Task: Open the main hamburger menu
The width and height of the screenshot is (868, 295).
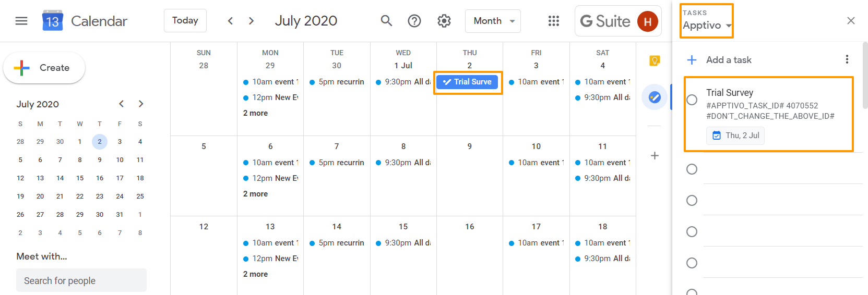Action: (x=21, y=21)
